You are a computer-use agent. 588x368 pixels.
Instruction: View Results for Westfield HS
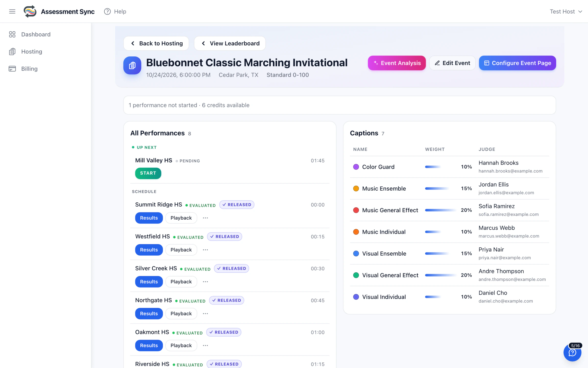coord(149,250)
